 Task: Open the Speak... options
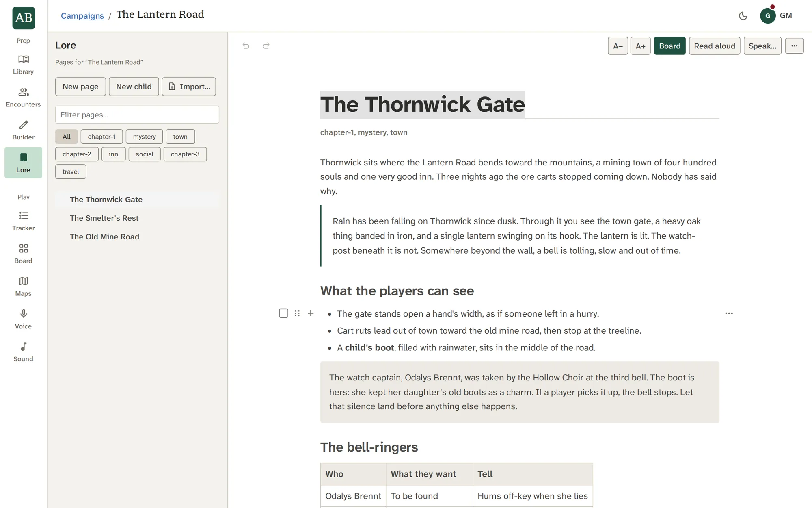click(762, 46)
